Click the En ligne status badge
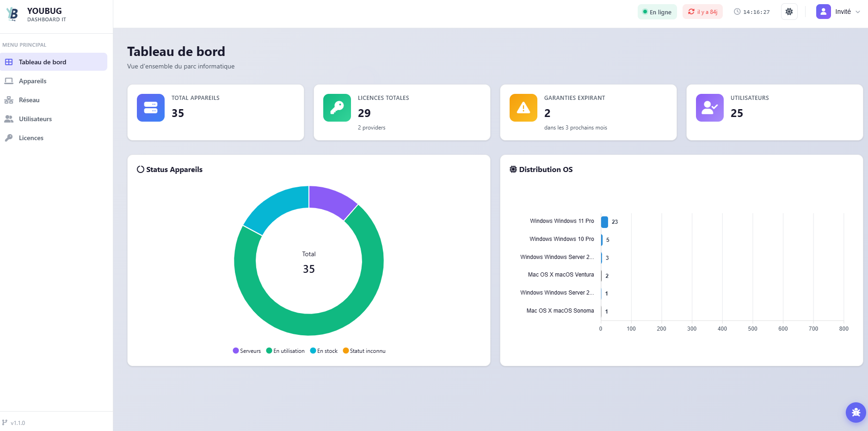This screenshot has width=868, height=431. click(x=657, y=12)
